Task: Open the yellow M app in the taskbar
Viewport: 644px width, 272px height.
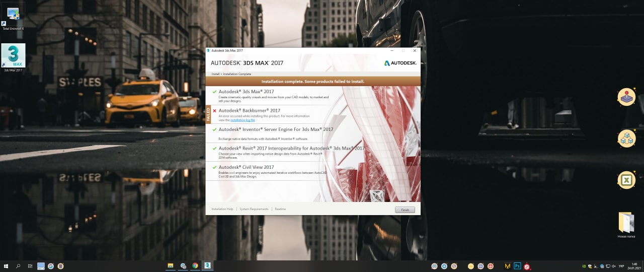Action: (x=507, y=266)
